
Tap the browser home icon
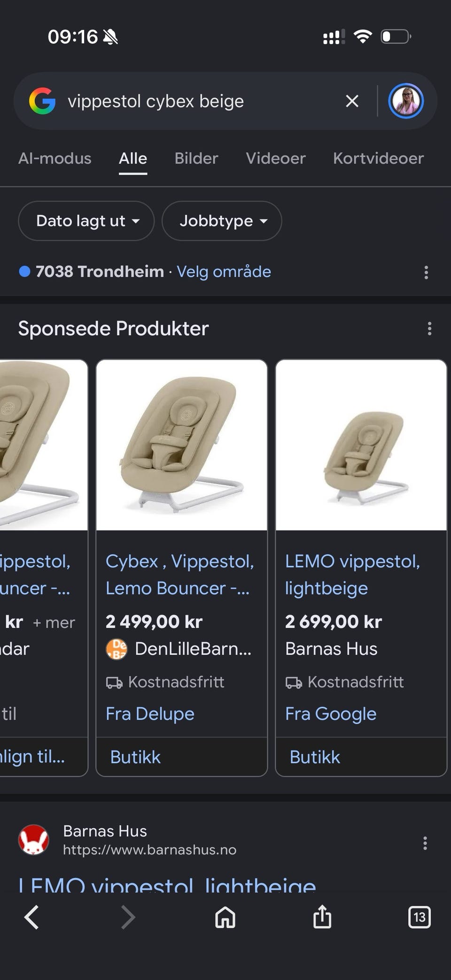[225, 917]
